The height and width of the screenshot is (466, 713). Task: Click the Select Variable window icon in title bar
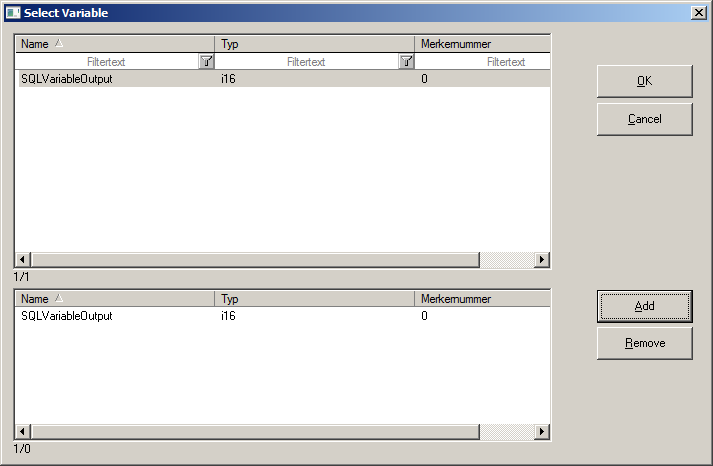(x=13, y=13)
